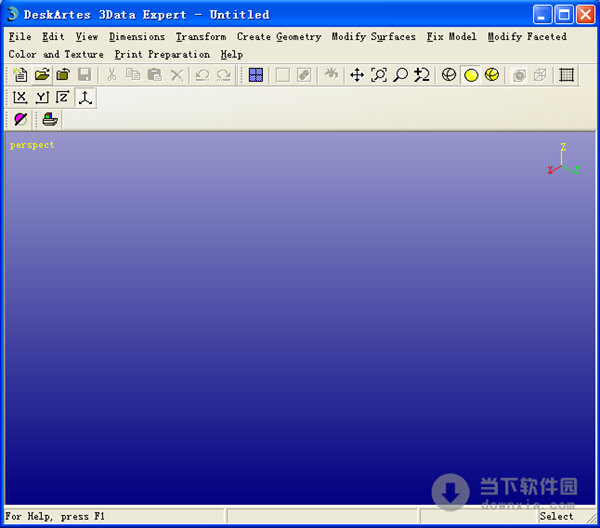
Task: Set view along Z axis
Action: 63,98
